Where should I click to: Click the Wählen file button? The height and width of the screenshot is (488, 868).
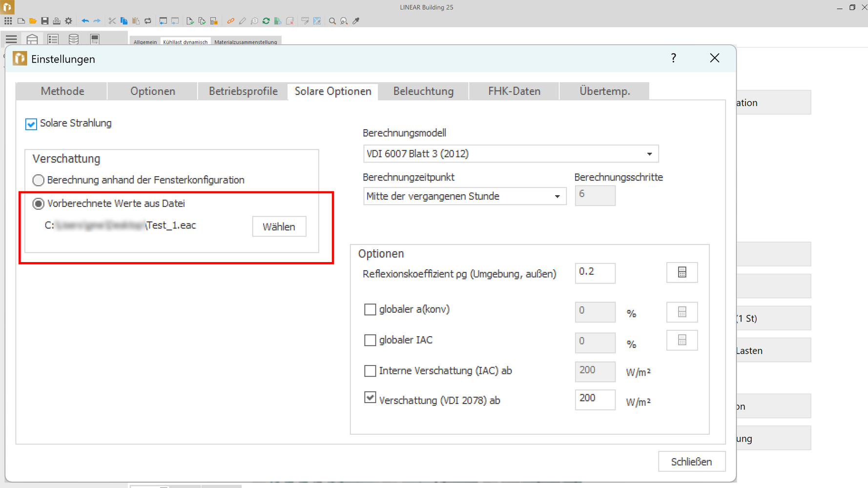[x=279, y=226]
